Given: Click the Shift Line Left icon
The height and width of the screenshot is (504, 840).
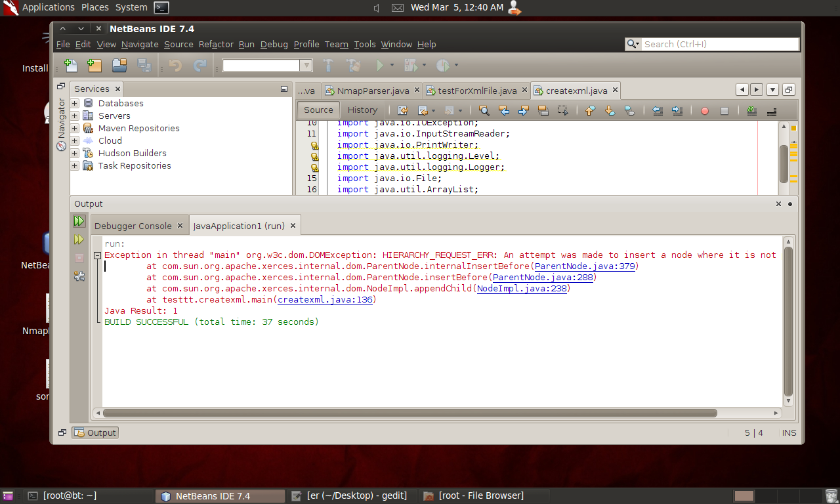Looking at the screenshot, I should (658, 110).
